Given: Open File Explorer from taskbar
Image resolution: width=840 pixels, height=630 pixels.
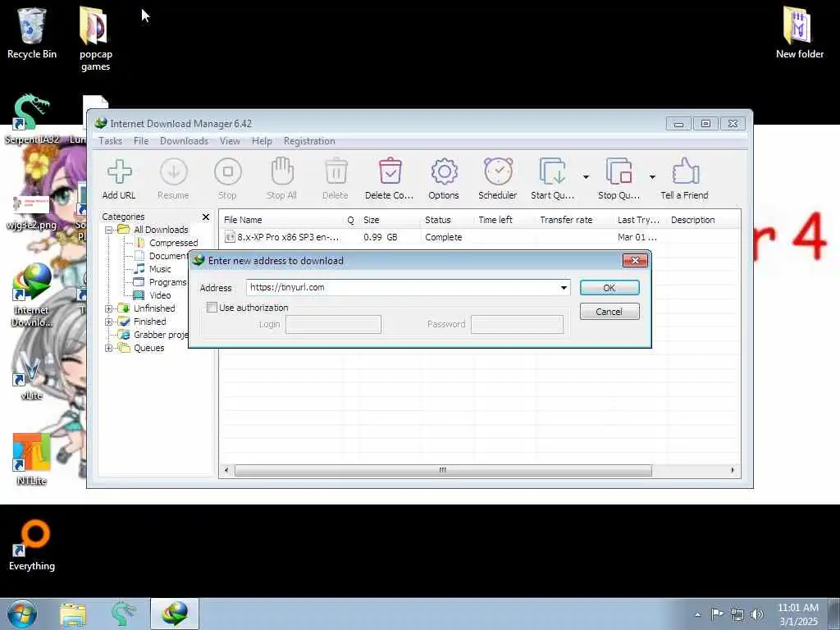Looking at the screenshot, I should [73, 614].
